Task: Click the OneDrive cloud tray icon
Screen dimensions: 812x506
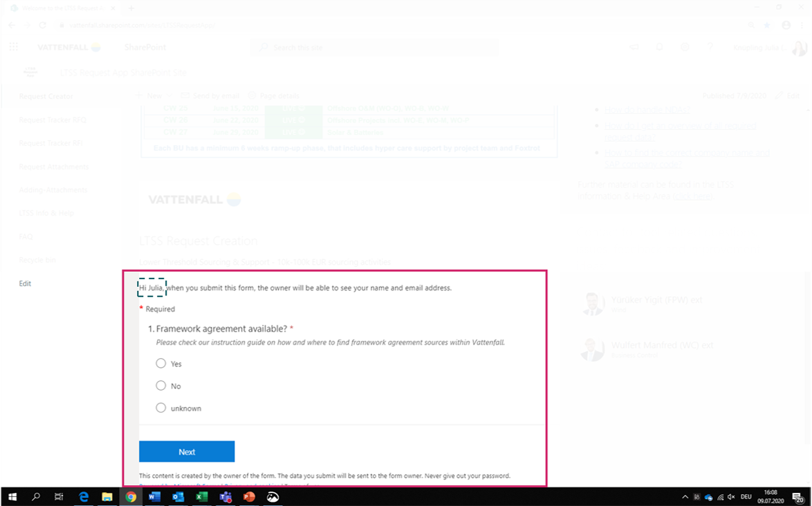Action: pos(708,497)
